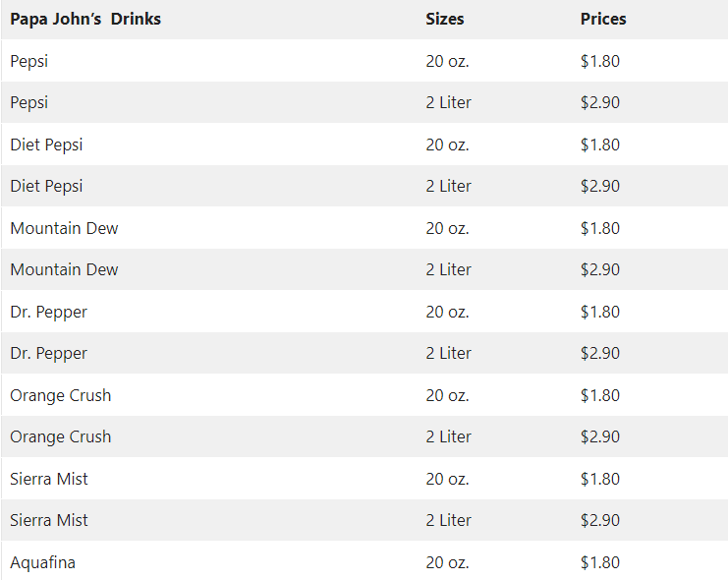Select the Orange Crush 2 Liter price
Image resolution: width=728 pixels, height=580 pixels.
(x=600, y=436)
